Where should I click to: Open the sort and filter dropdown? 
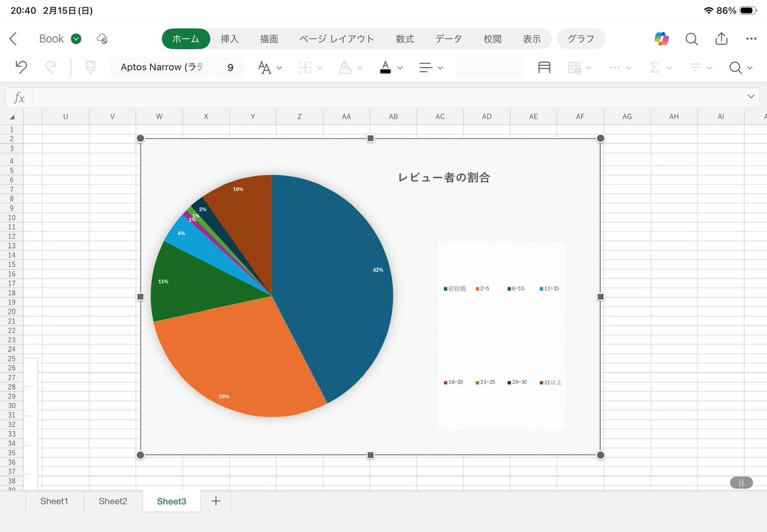pos(701,67)
